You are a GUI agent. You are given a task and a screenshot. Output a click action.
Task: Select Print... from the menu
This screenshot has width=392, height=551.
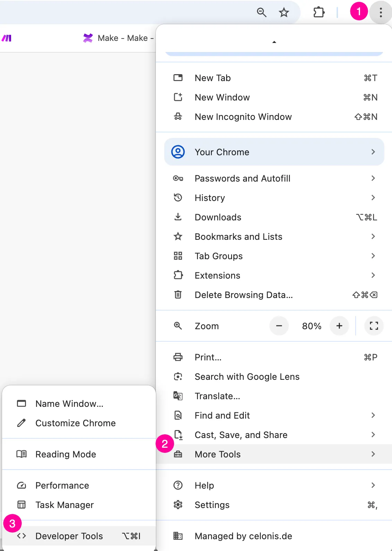tap(274, 357)
